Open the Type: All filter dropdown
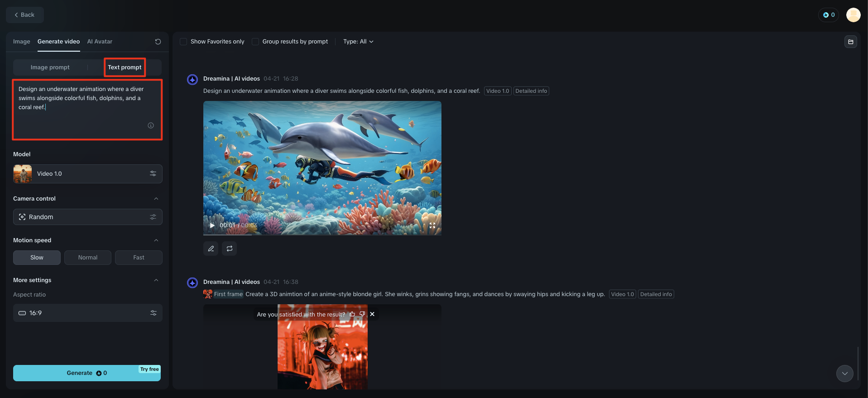This screenshot has height=398, width=868. coord(358,42)
